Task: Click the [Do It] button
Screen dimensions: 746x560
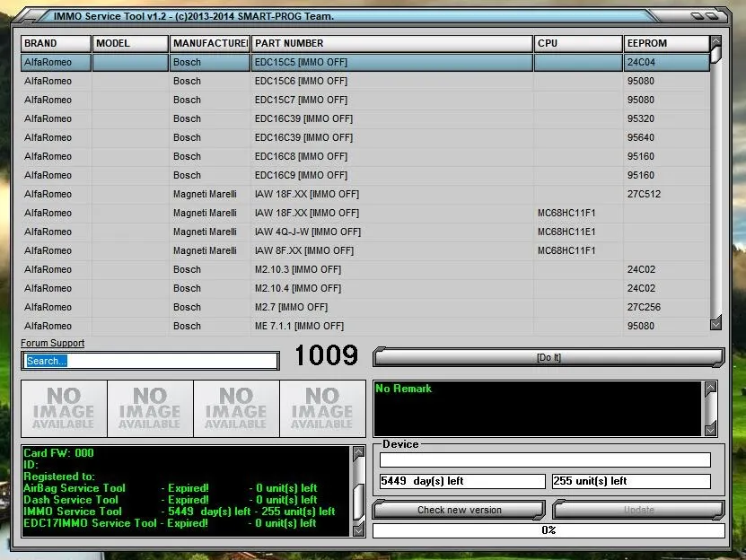Action: (x=549, y=357)
